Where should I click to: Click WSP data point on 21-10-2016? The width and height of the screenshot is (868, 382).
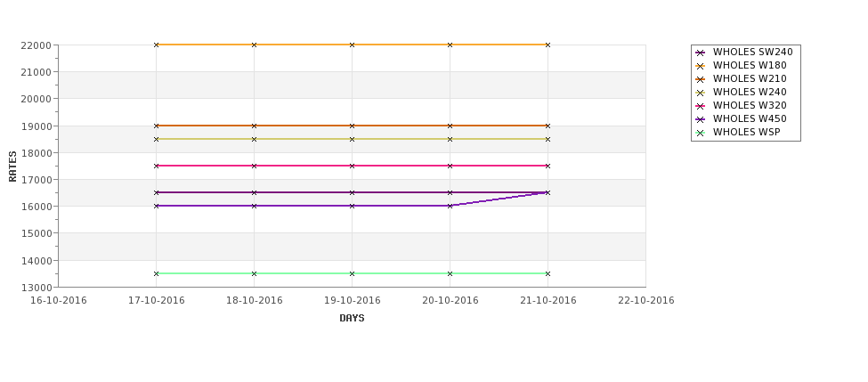pos(548,273)
